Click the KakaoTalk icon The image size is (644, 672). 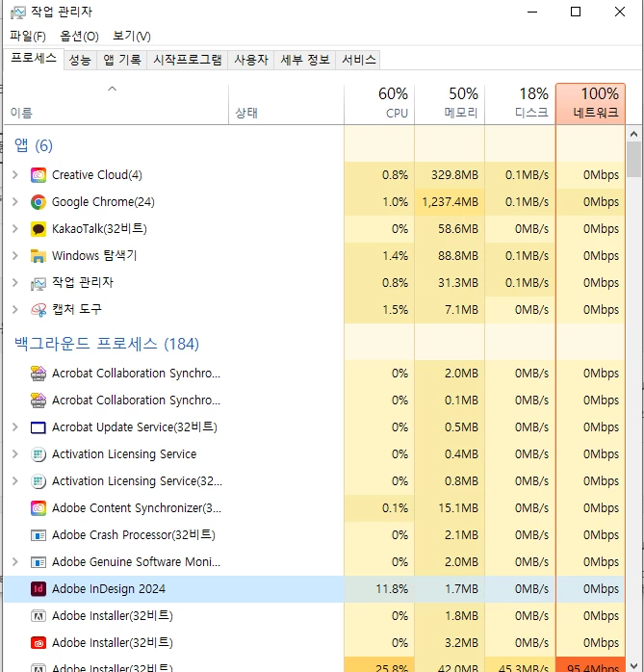pyautogui.click(x=39, y=229)
